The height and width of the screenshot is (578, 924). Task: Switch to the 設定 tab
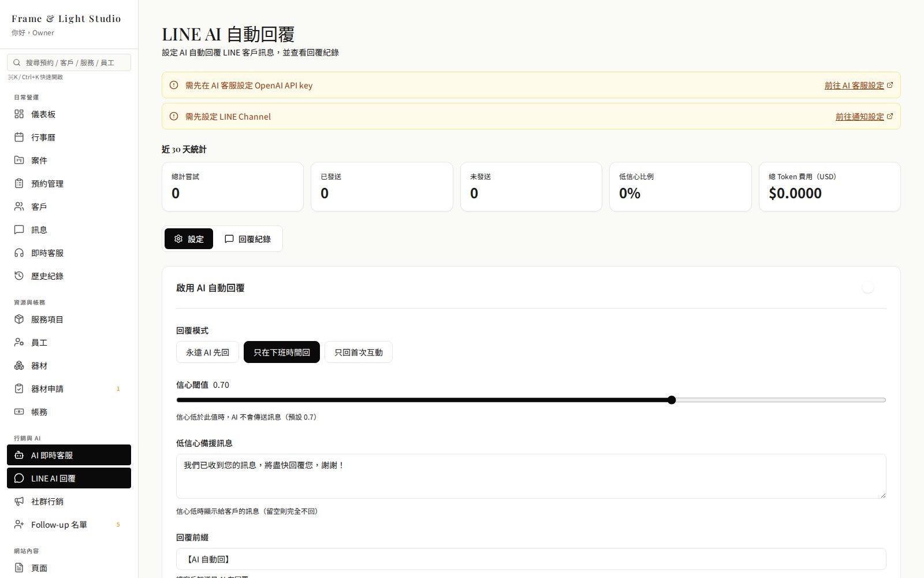pyautogui.click(x=189, y=239)
